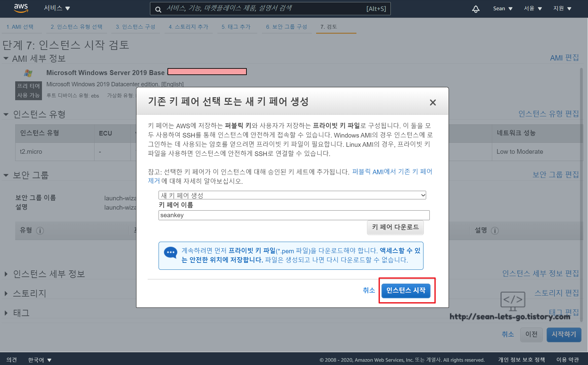Open the notifications bell
This screenshot has height=365, width=588.
[x=476, y=9]
